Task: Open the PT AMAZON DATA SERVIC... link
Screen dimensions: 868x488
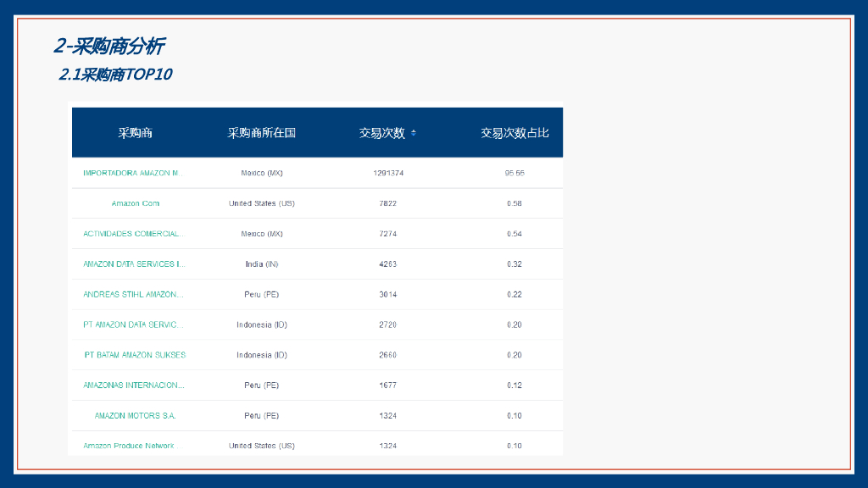Action: tap(133, 324)
